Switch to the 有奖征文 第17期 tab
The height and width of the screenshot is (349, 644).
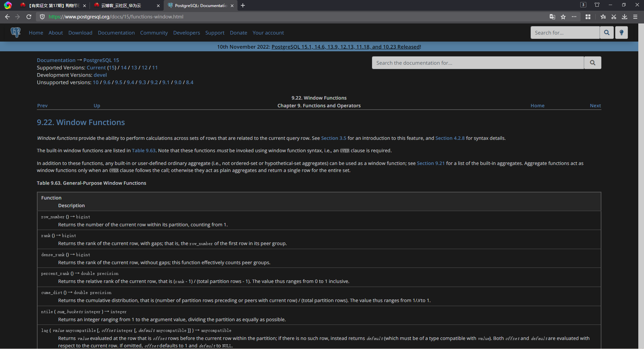(54, 6)
